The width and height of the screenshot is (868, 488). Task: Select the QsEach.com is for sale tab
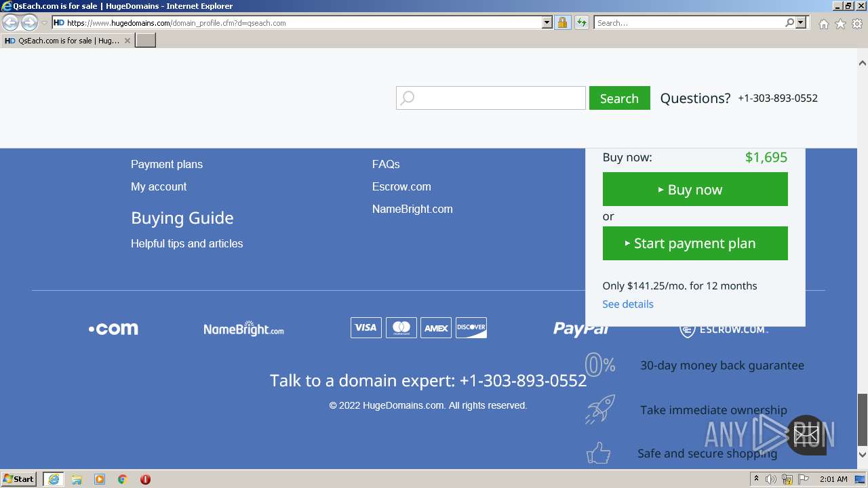tap(67, 41)
